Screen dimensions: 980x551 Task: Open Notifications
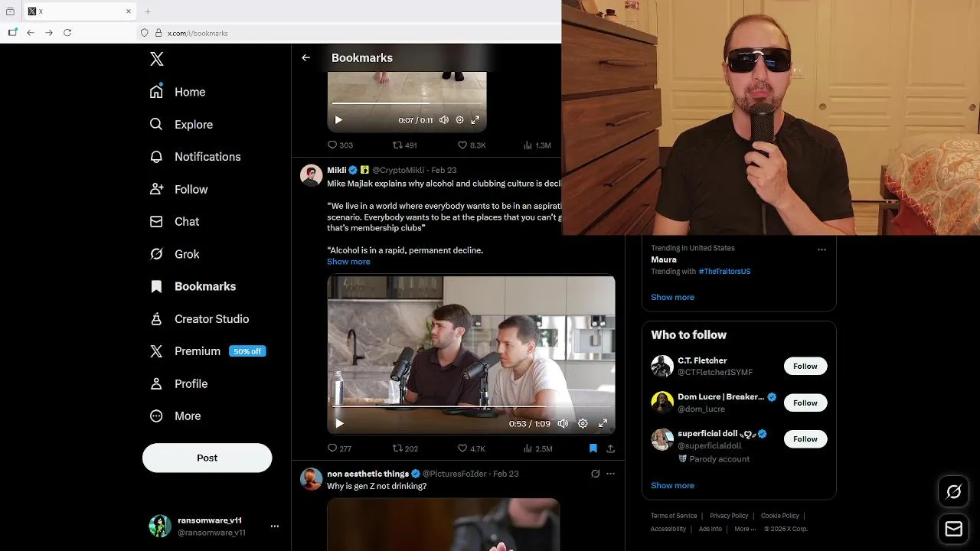194,156
